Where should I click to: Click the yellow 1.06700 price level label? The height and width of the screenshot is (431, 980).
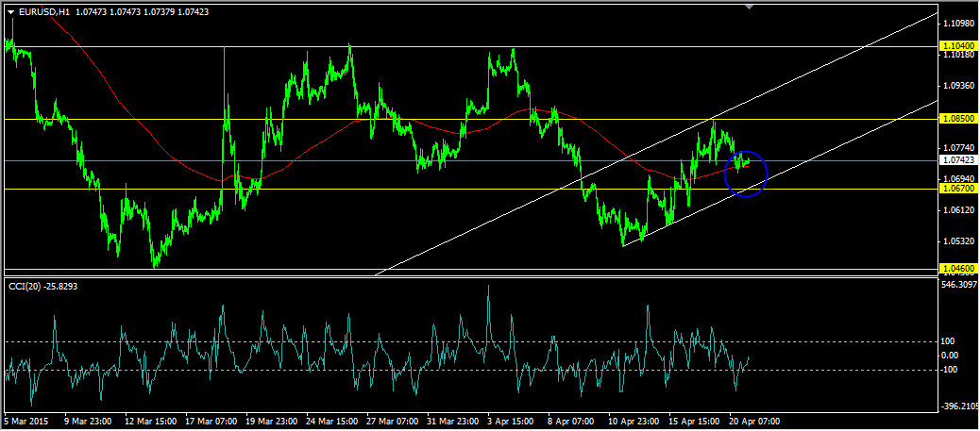(957, 189)
